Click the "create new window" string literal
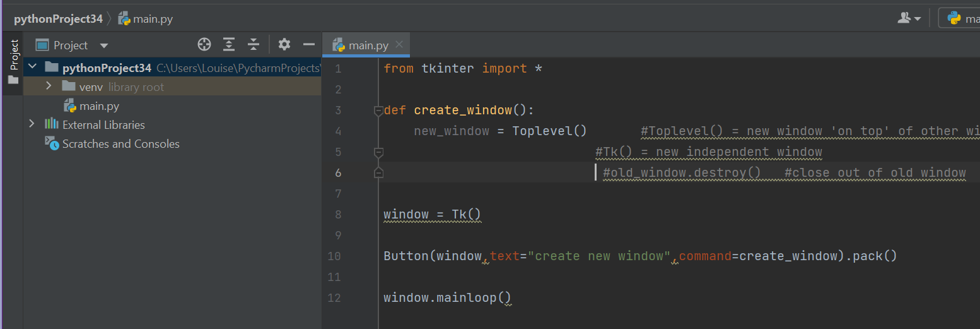980x329 pixels. (x=599, y=256)
